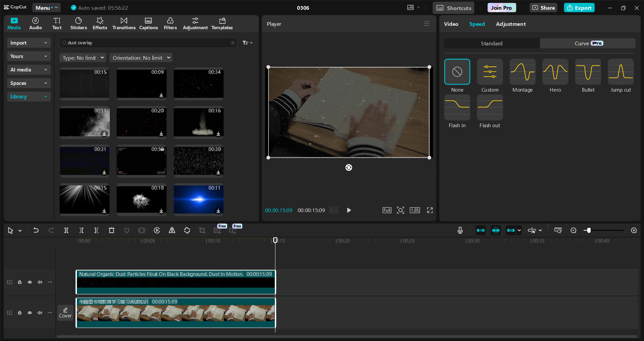Switch to the Standard speed tab
This screenshot has width=644, height=341.
[491, 43]
